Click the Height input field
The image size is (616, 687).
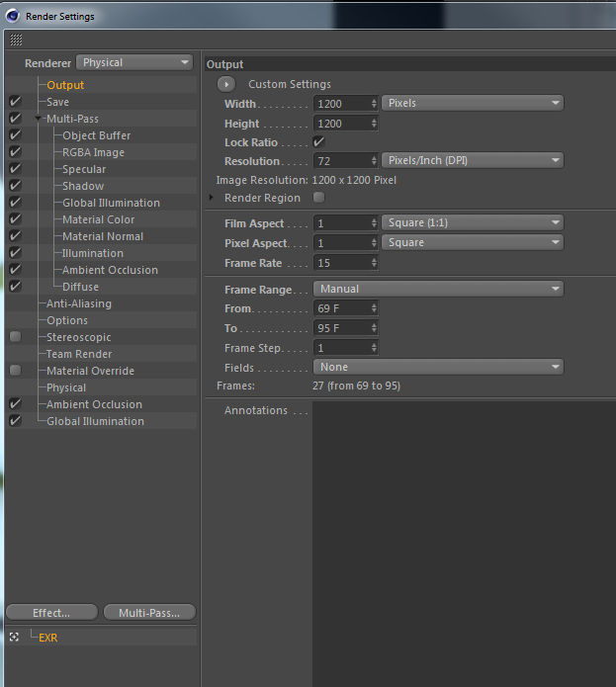pyautogui.click(x=342, y=124)
